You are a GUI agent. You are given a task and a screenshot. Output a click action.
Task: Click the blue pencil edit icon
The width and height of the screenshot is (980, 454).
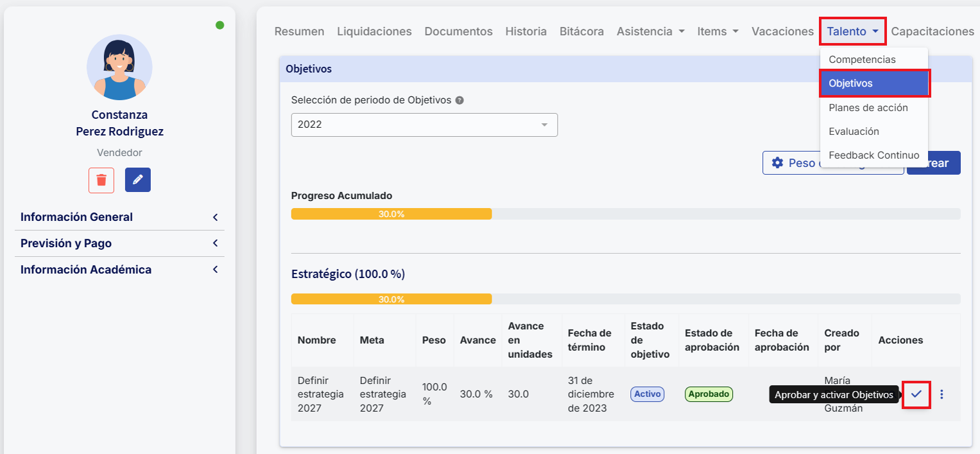pyautogui.click(x=138, y=180)
